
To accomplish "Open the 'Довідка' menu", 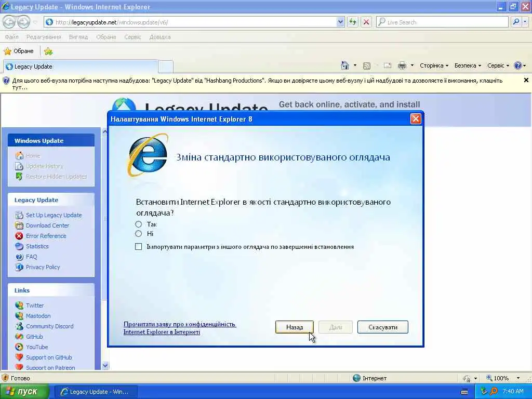I will (160, 37).
